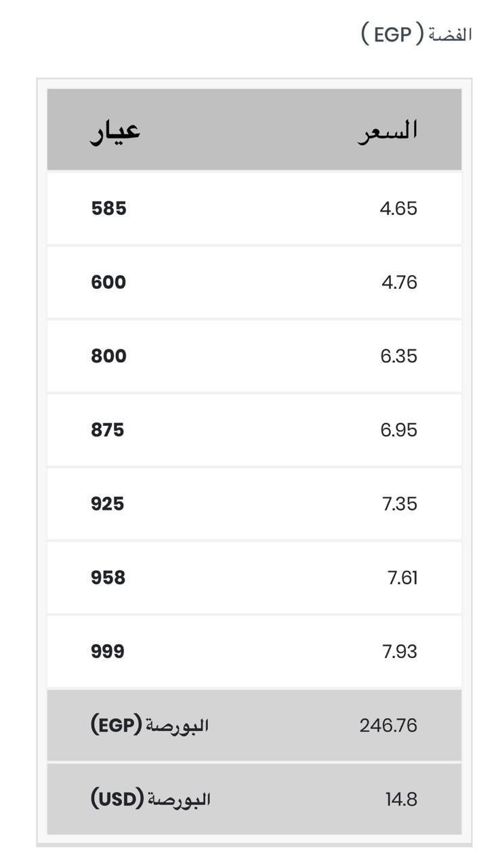Click the 925 purity cell
This screenshot has width=502, height=868.
point(108,504)
